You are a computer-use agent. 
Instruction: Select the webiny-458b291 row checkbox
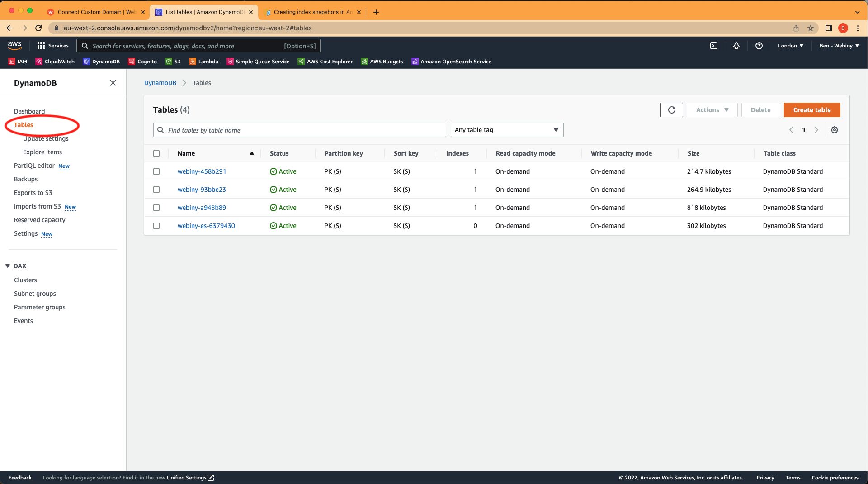156,171
